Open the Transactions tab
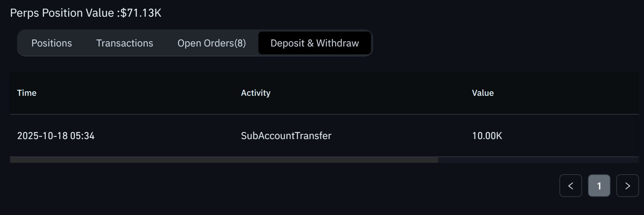644x215 pixels. point(124,43)
